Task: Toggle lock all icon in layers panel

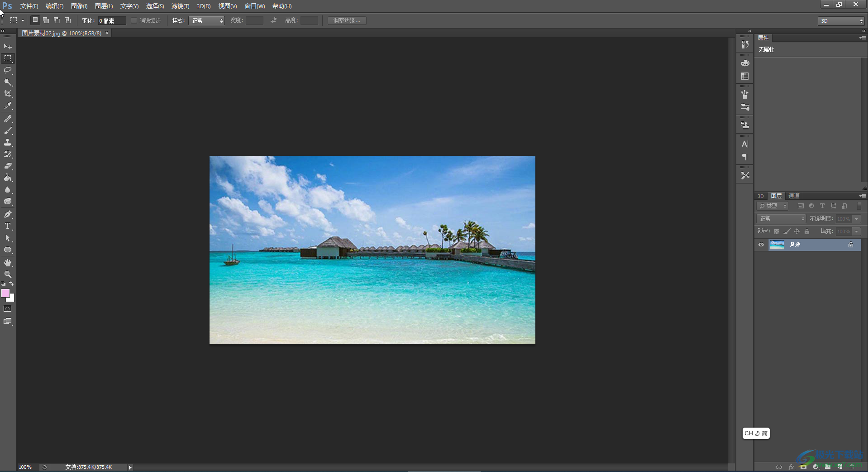Action: (x=807, y=231)
